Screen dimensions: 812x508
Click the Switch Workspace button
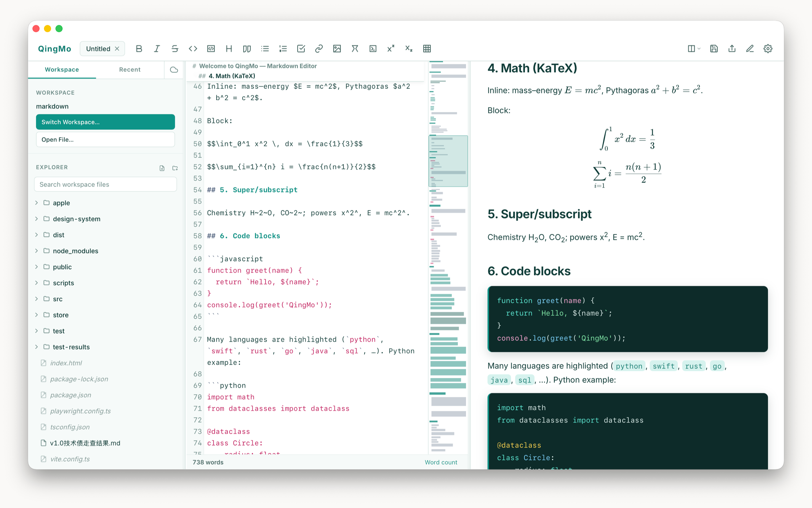coord(105,122)
